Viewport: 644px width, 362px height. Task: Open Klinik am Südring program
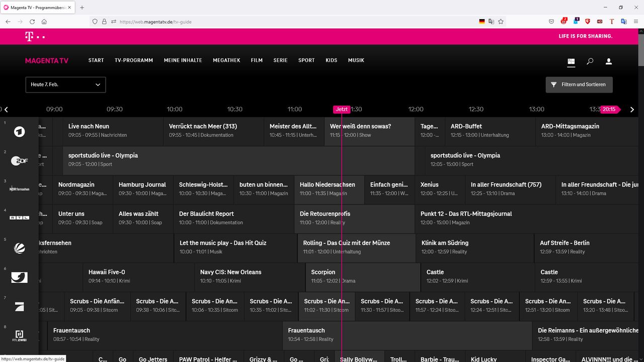[x=475, y=248]
